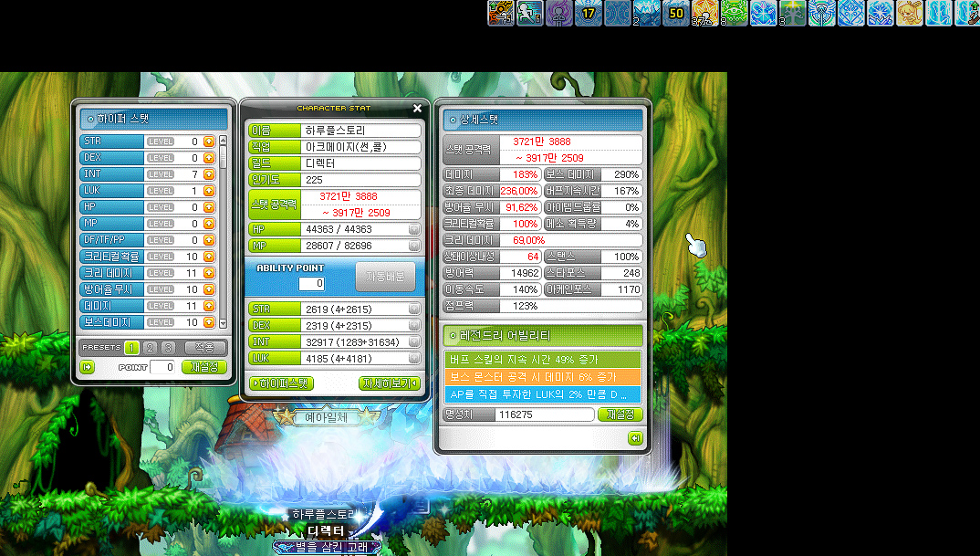Image resolution: width=980 pixels, height=556 pixels.
Task: Select ability line AP를 직접 투자한 LUK의 2%
Action: [543, 394]
